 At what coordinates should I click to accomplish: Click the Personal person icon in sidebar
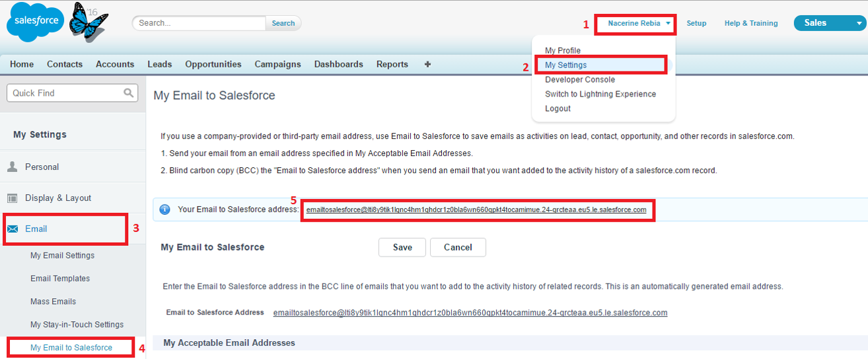coord(13,167)
